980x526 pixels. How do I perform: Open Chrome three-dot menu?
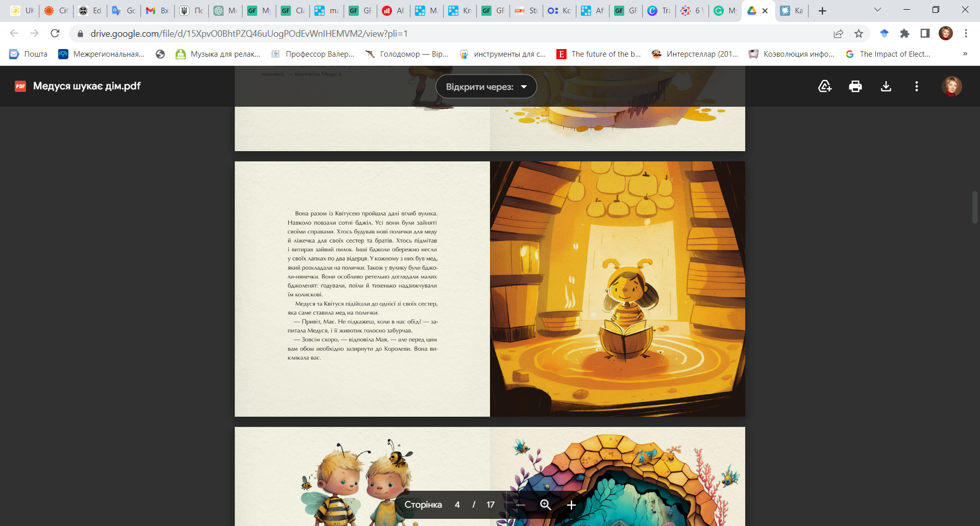click(x=966, y=33)
